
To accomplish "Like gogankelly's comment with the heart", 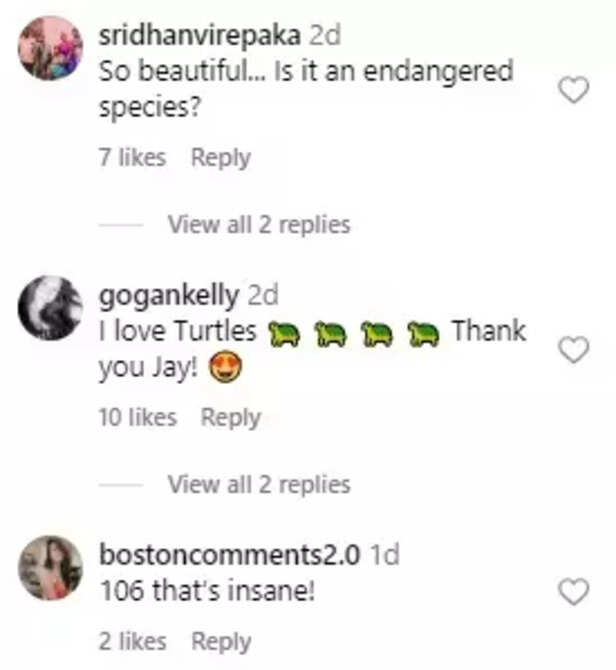I will tap(573, 350).
